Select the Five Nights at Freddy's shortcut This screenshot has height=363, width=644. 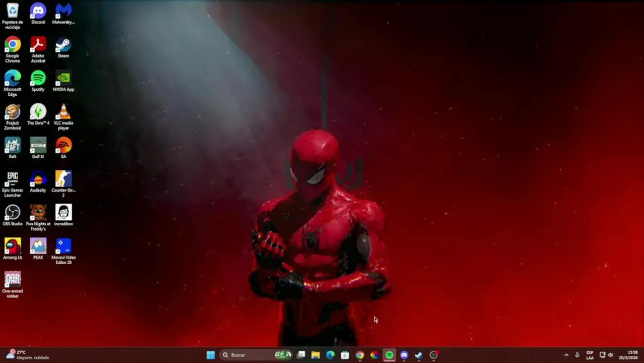pos(38,218)
